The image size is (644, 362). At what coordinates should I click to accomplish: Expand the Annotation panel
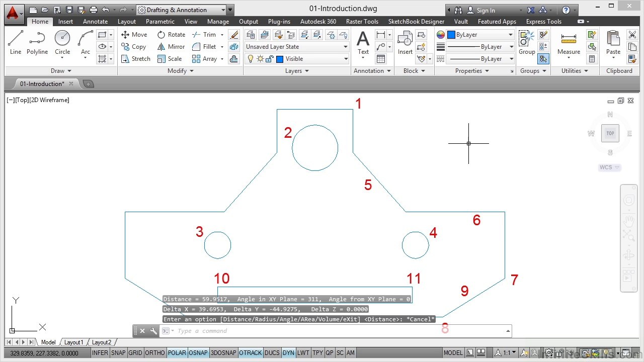[x=372, y=71]
